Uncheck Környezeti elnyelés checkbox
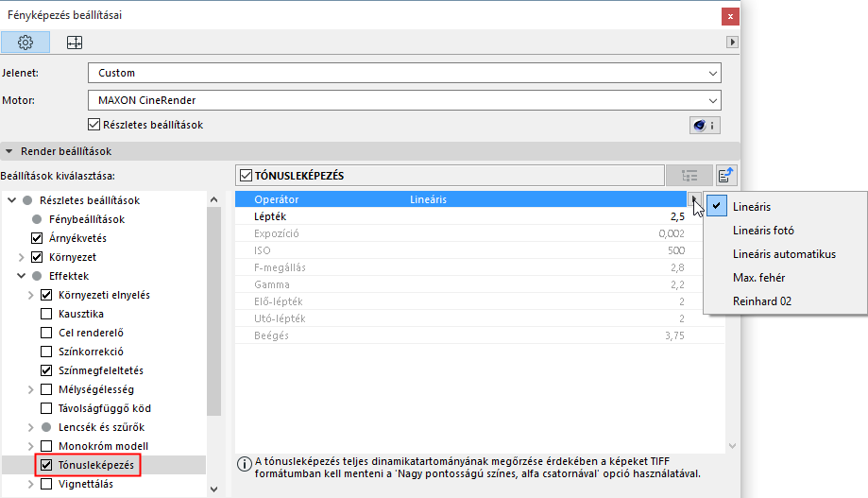 [46, 295]
